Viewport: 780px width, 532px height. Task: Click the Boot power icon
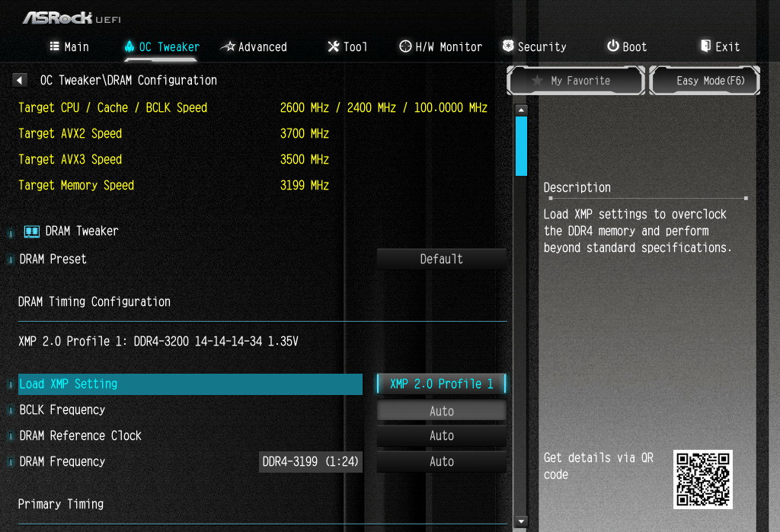[613, 46]
